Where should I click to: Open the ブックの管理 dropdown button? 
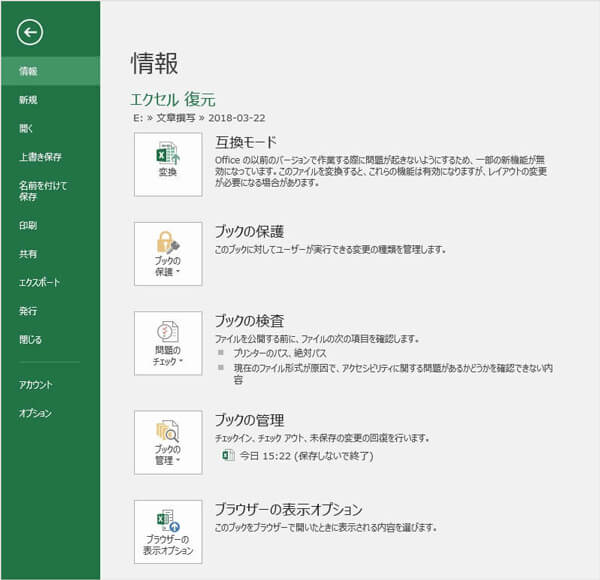168,443
